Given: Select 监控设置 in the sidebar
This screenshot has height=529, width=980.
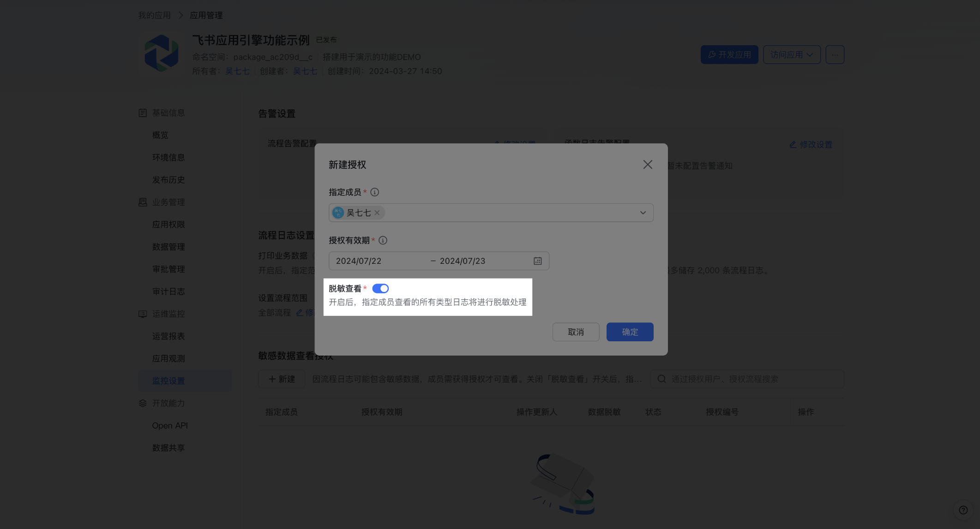Looking at the screenshot, I should tap(185, 381).
